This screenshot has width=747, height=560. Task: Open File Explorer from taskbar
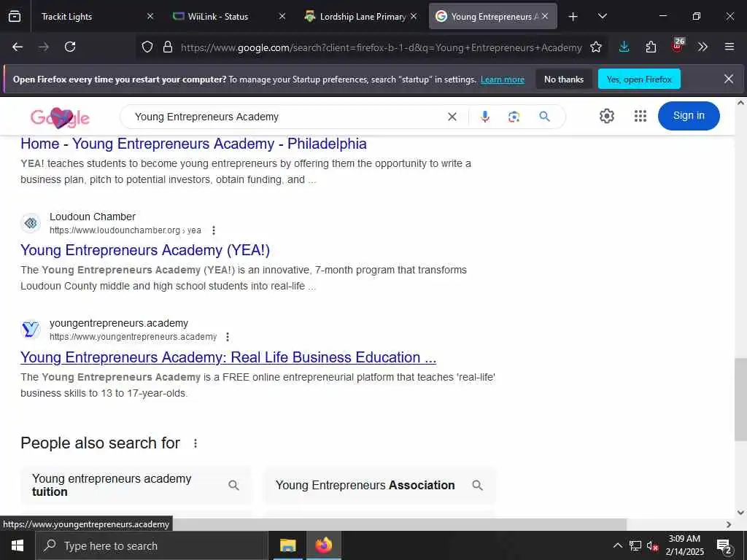pos(287,545)
